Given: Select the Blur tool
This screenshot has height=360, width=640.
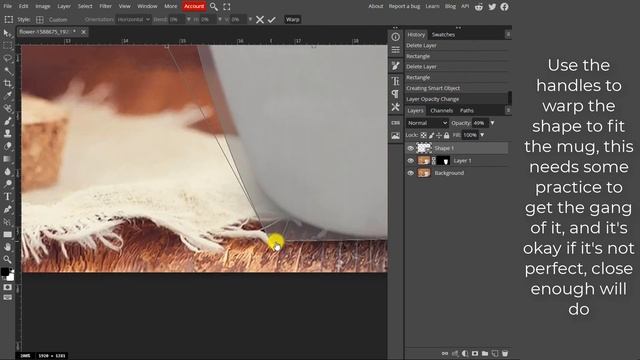Looking at the screenshot, I should pyautogui.click(x=7, y=171).
